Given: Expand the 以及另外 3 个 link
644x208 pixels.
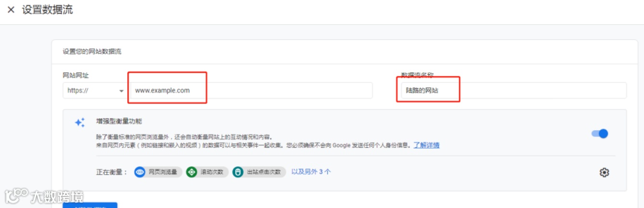Looking at the screenshot, I should pos(311,171).
